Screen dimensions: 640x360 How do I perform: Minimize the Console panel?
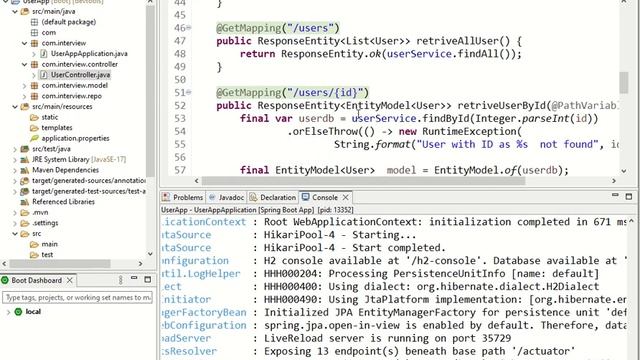[615, 196]
